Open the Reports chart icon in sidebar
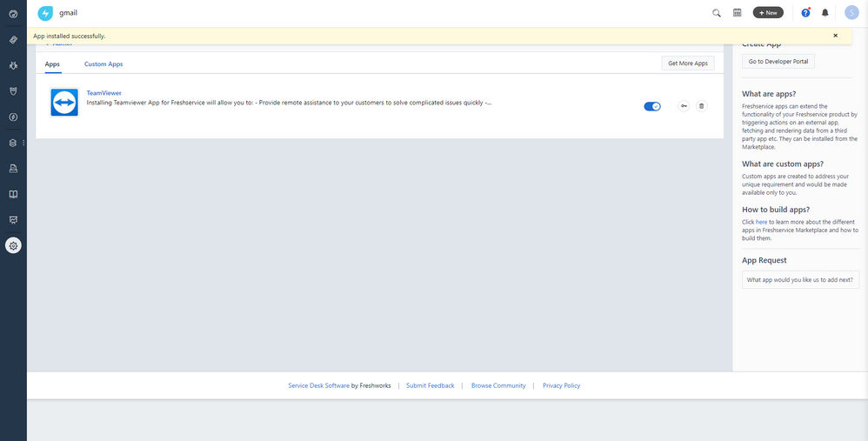 pos(13,220)
